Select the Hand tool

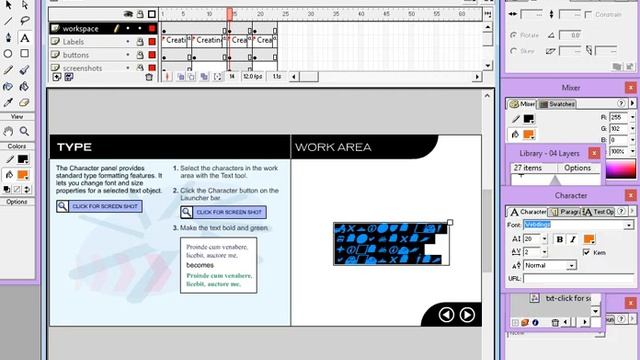[x=8, y=131]
